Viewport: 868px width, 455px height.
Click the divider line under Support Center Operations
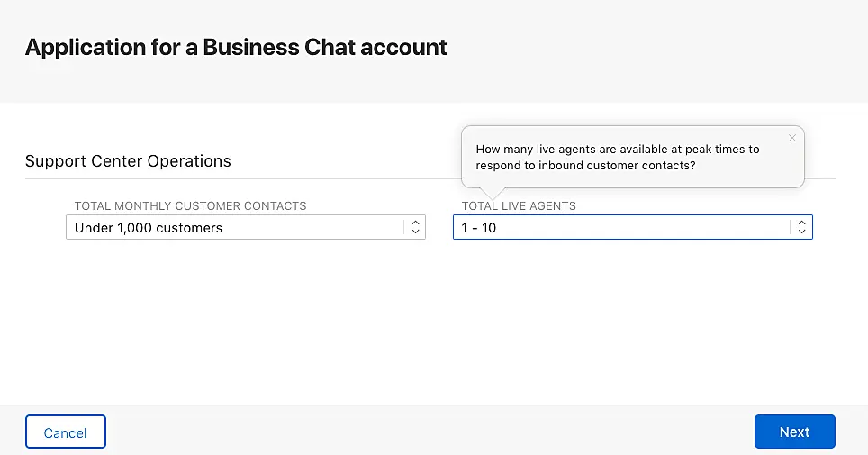click(270, 178)
